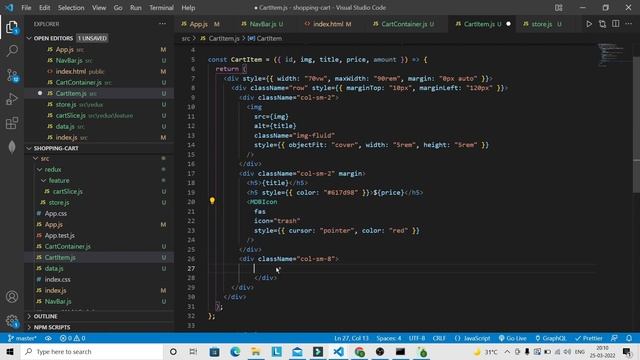Image resolution: width=640 pixels, height=360 pixels.
Task: Click the Prettier status bar button
Action: tap(589, 338)
